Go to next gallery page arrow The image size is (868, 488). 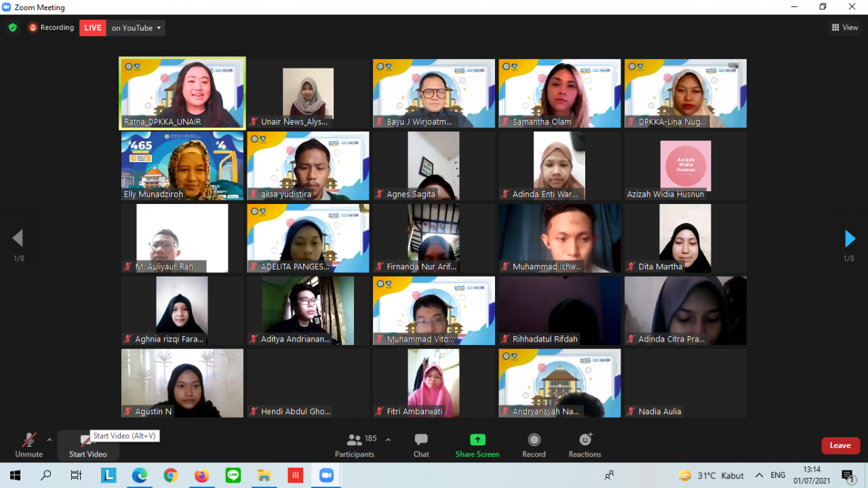(x=849, y=239)
